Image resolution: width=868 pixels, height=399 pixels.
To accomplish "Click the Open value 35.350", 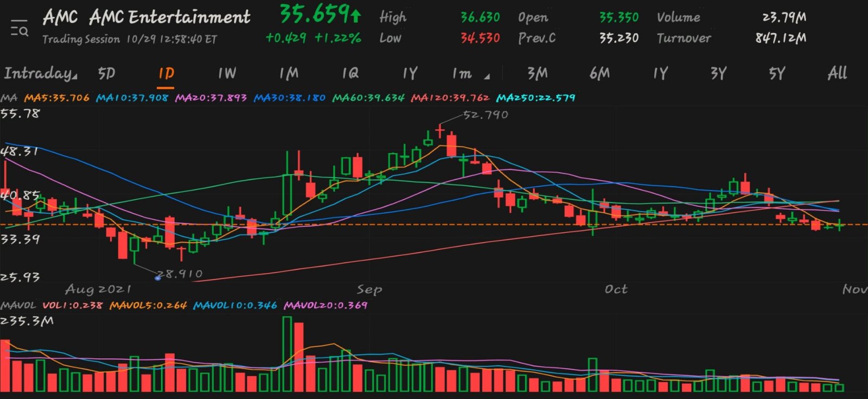I will click(x=618, y=17).
